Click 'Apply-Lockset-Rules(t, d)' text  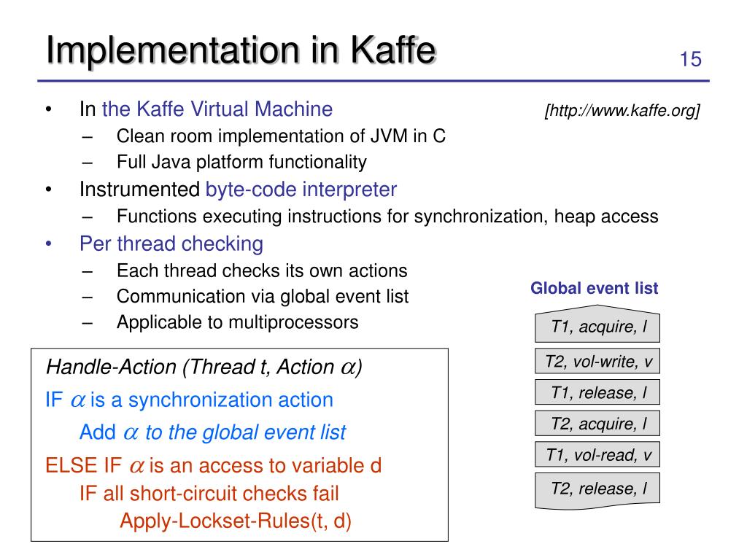point(236,521)
